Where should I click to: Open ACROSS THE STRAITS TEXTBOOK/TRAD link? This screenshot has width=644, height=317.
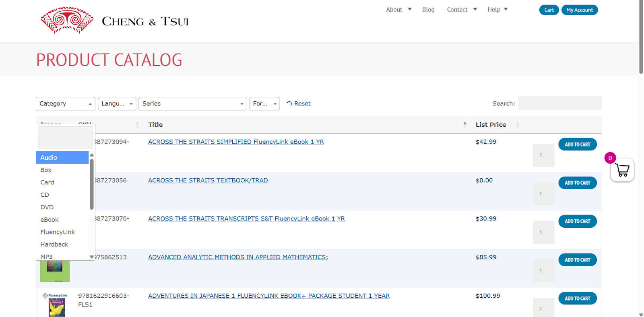208,180
